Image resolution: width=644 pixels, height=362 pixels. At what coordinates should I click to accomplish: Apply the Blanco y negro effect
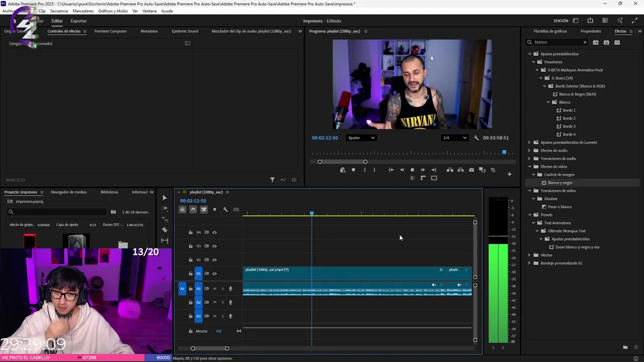(x=560, y=183)
